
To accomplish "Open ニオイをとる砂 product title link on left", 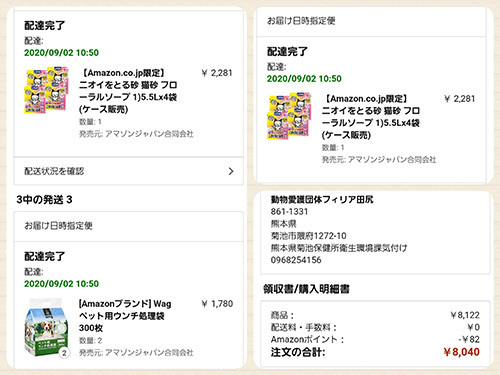I will click(128, 91).
